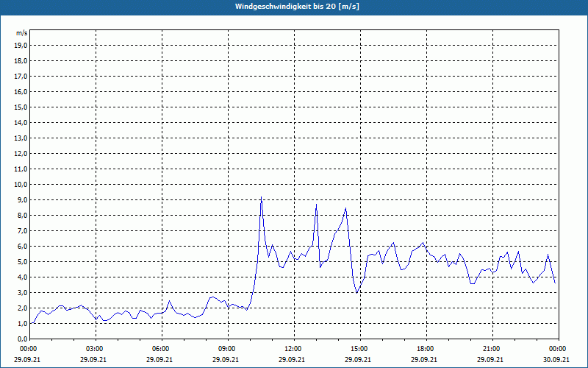Screen dimensions: 588x368
Task: Pick the '15:00' time axis label
Action: 359,349
